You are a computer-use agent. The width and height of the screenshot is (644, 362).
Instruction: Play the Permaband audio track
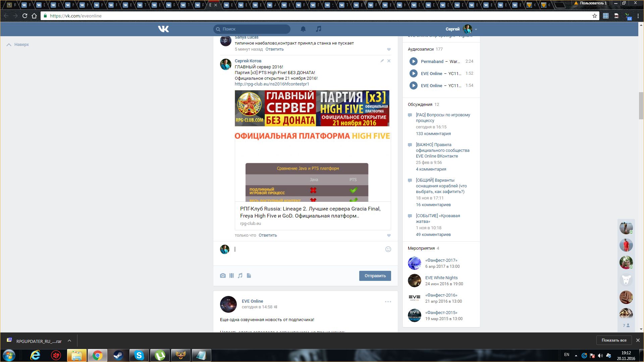pos(413,61)
